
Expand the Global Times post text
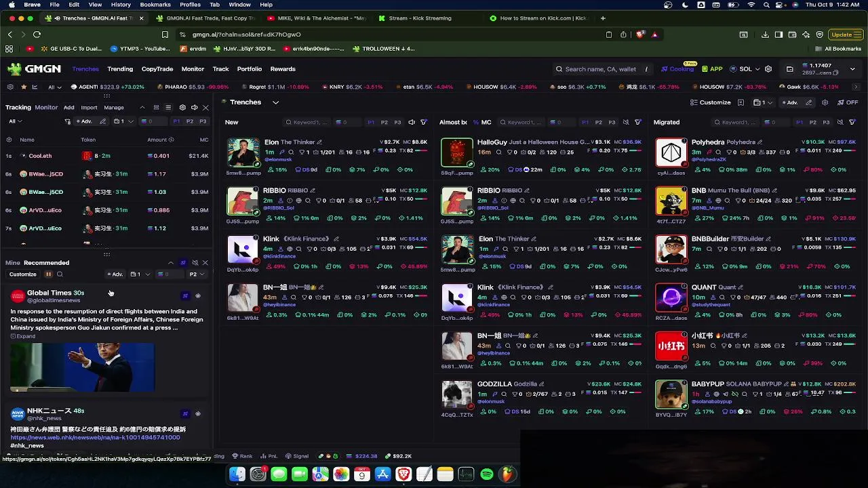tap(23, 336)
